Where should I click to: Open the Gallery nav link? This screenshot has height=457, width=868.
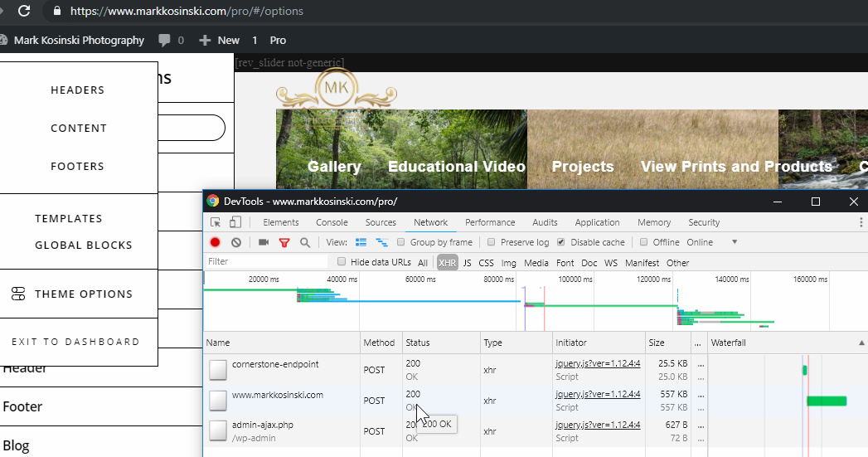(334, 166)
